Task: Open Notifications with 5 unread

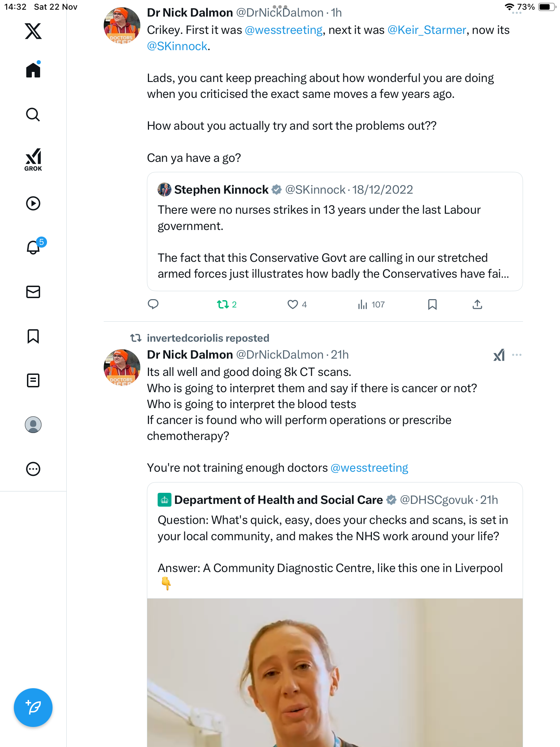Action: [x=34, y=247]
